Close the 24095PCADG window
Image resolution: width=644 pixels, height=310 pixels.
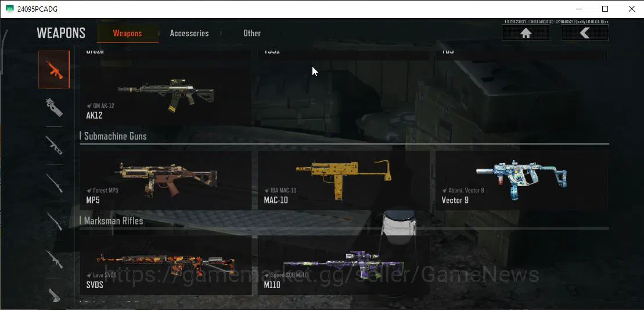(631, 9)
